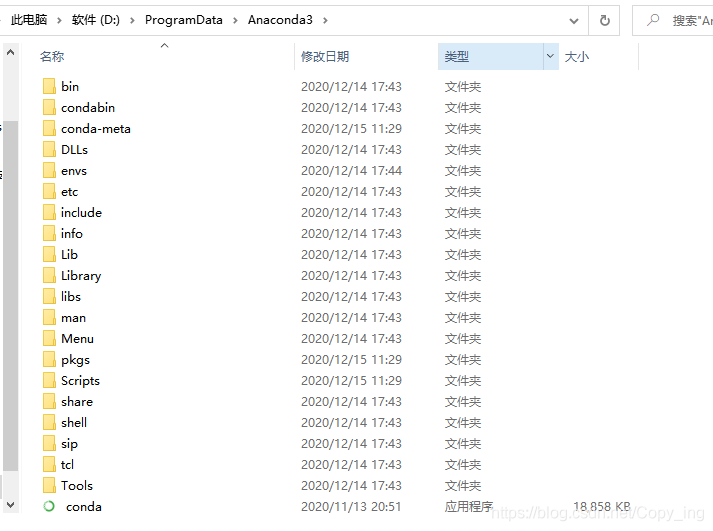Click the etc folder icon

[49, 191]
